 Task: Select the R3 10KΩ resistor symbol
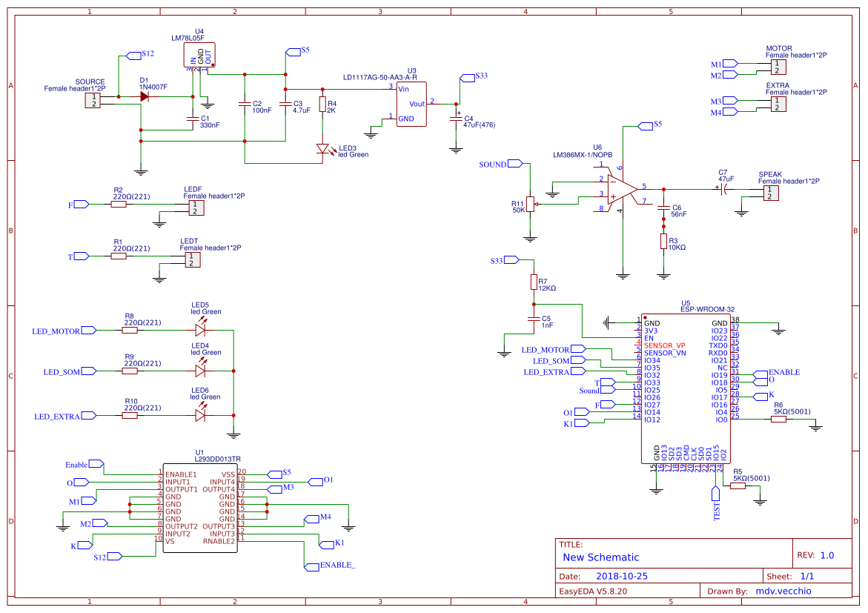[663, 242]
